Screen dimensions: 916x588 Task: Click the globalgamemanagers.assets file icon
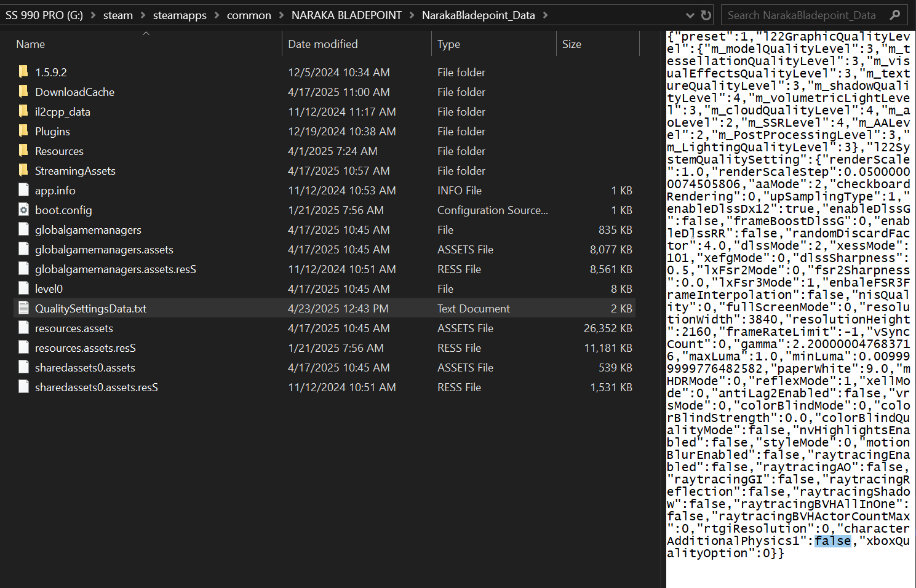pos(23,249)
